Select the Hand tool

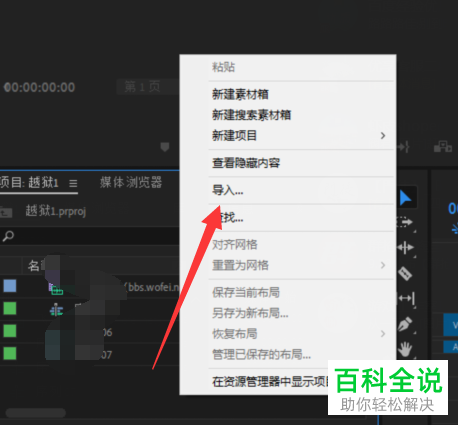[405, 349]
